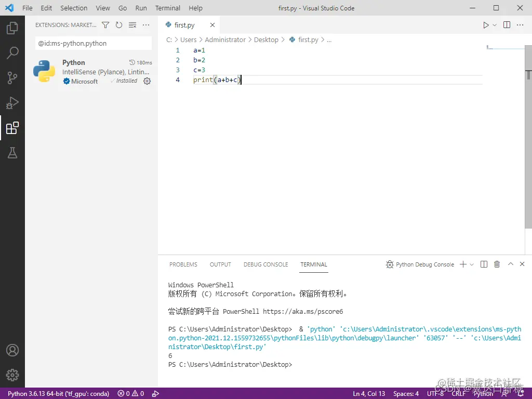Image resolution: width=532 pixels, height=399 pixels.
Task: Open the Explorer view in activity bar
Action: (12, 28)
